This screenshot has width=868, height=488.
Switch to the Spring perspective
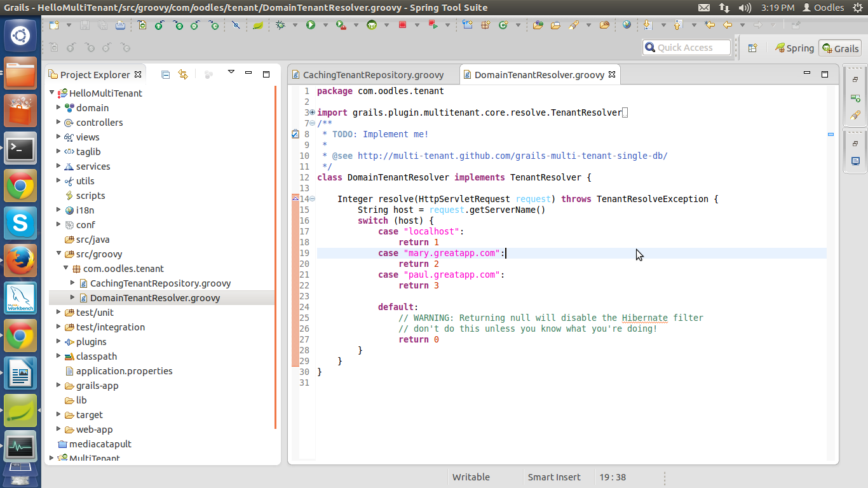coord(794,48)
